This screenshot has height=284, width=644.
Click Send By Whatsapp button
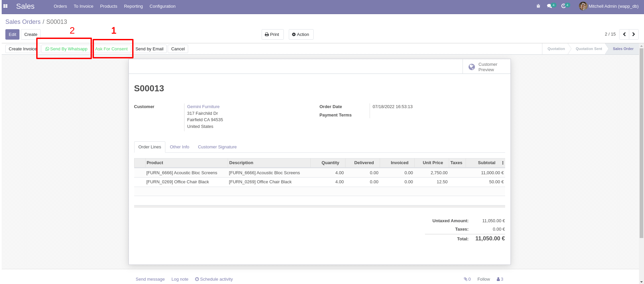pyautogui.click(x=66, y=49)
